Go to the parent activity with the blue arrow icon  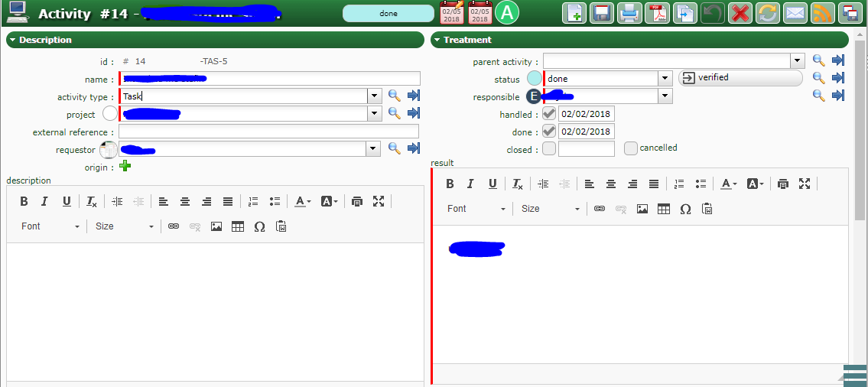tap(838, 60)
